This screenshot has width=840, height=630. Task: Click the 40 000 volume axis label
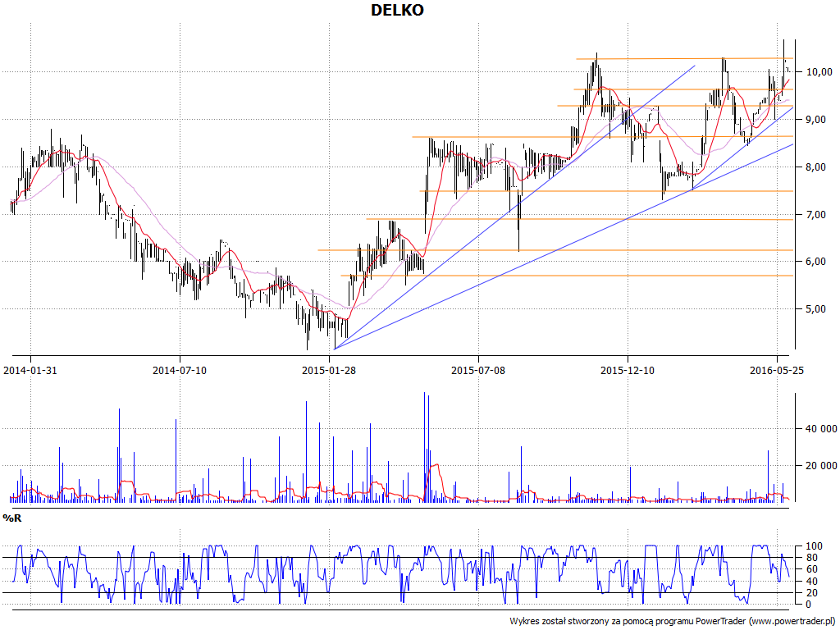pyautogui.click(x=819, y=428)
